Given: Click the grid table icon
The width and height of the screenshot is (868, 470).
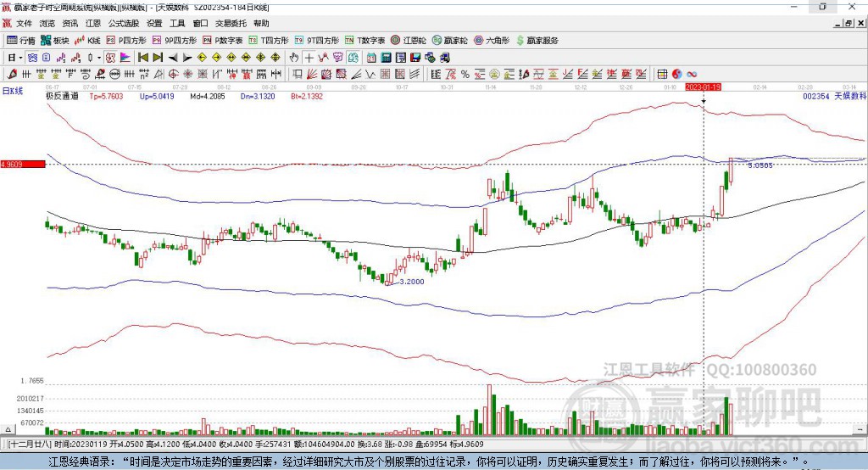Looking at the screenshot, I should pos(662,75).
